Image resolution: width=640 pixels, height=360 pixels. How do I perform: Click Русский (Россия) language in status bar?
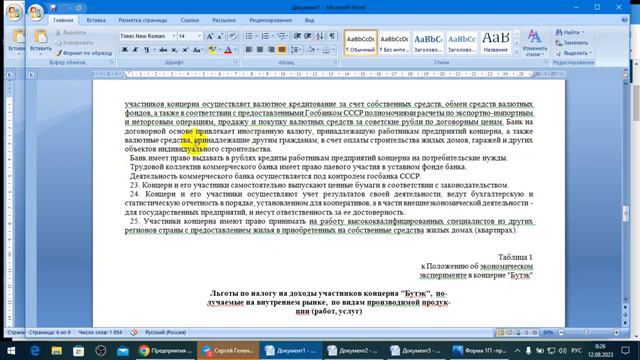click(x=165, y=332)
